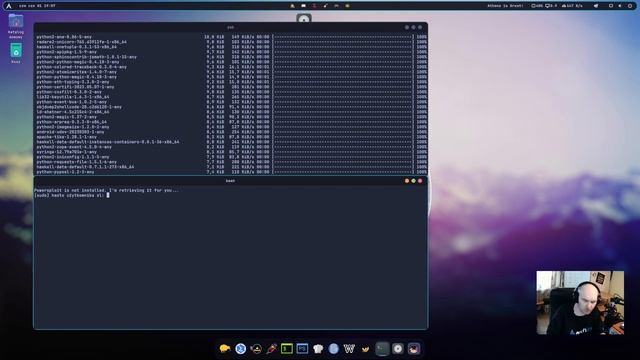
Task: Open the last purple dock icon
Action: pyautogui.click(x=413, y=349)
